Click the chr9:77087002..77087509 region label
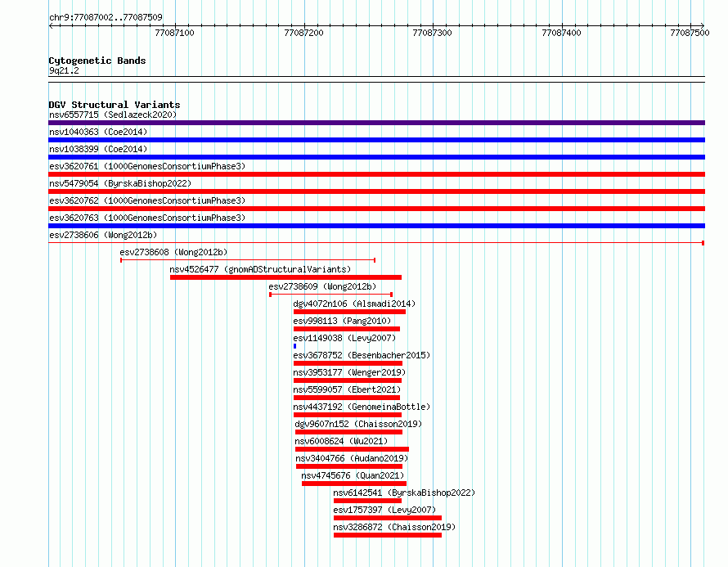This screenshot has width=728, height=567. [x=106, y=17]
